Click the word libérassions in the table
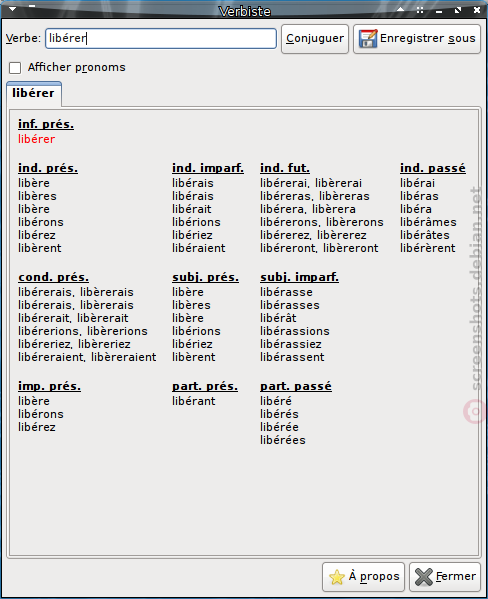 (295, 331)
